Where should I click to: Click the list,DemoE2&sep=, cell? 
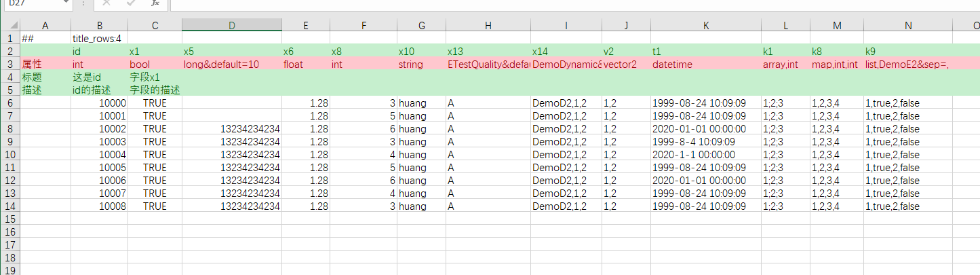(907, 65)
